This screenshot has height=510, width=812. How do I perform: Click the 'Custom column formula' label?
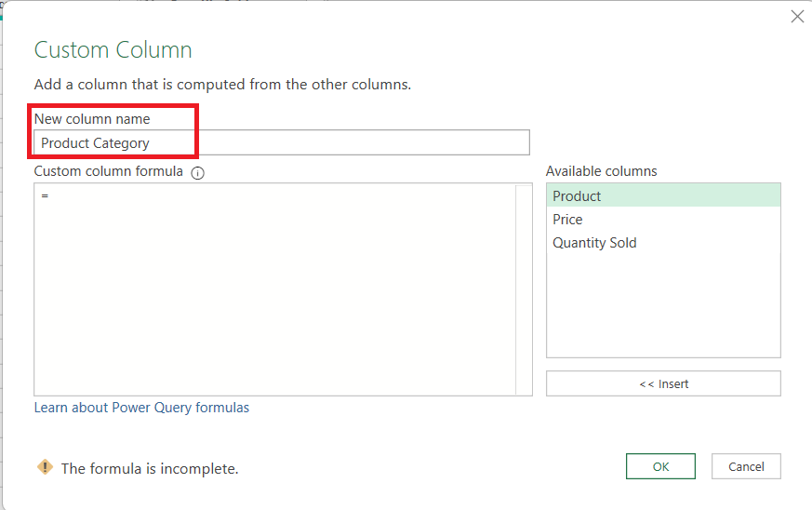click(x=108, y=171)
